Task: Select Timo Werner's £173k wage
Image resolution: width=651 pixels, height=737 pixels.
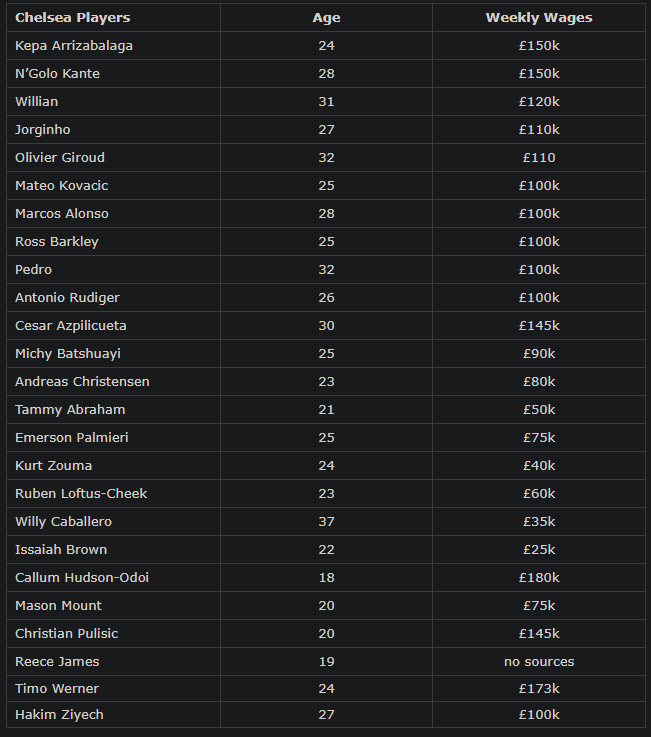Action: [538, 689]
